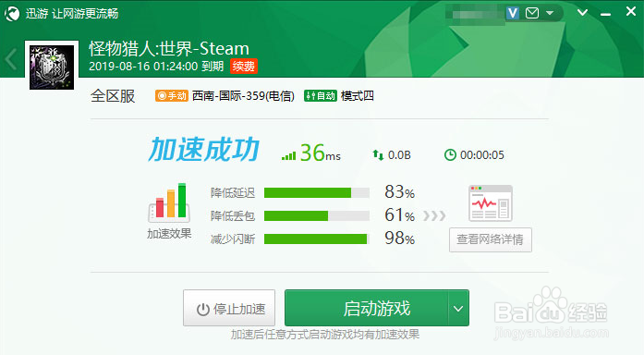Expand the account dropdown arrow
644x355 pixels.
(x=550, y=13)
